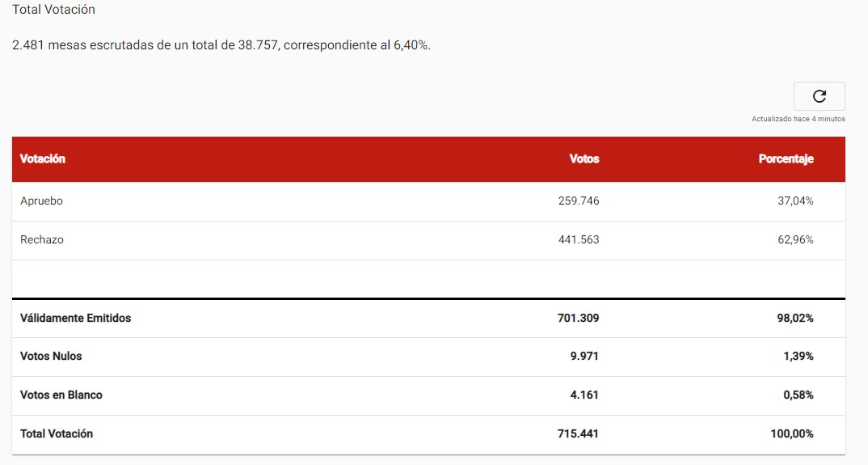Click the 441.563 Rechazo votes cell
This screenshot has width=868, height=465.
pyautogui.click(x=579, y=240)
